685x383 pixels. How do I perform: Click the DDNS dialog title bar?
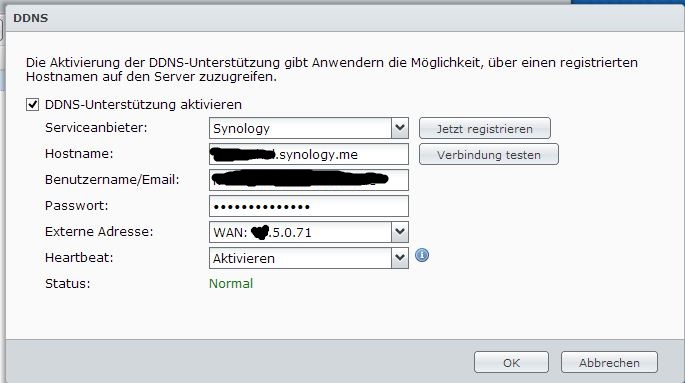point(342,18)
